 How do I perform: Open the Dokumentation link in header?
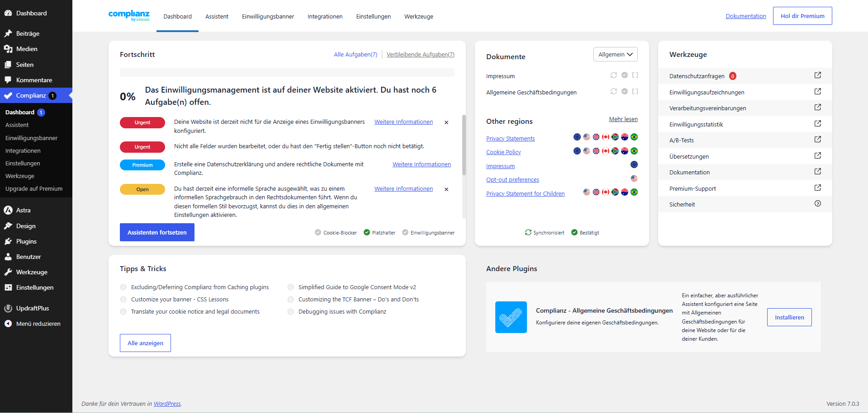click(x=746, y=16)
